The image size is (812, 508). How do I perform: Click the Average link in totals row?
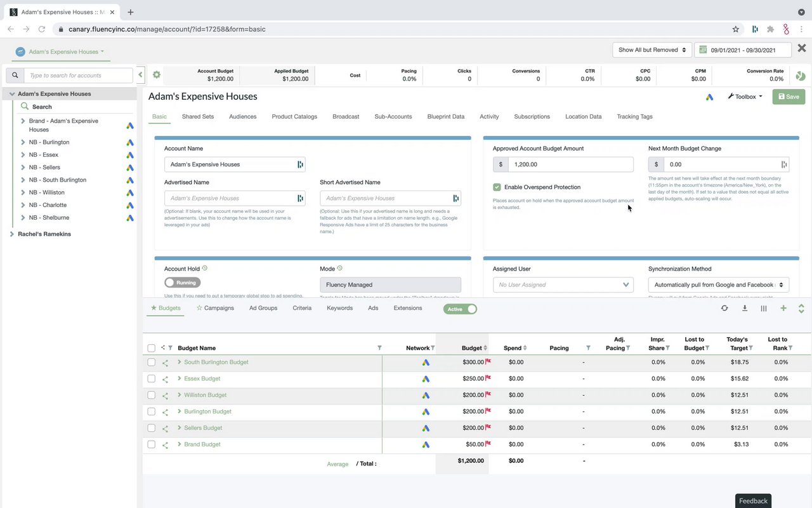coord(337,464)
